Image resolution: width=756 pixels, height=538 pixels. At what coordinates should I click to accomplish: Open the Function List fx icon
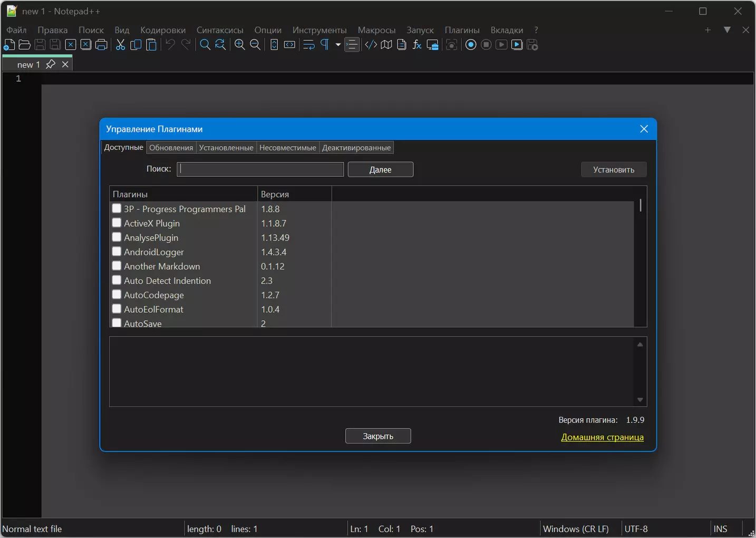[x=417, y=45]
